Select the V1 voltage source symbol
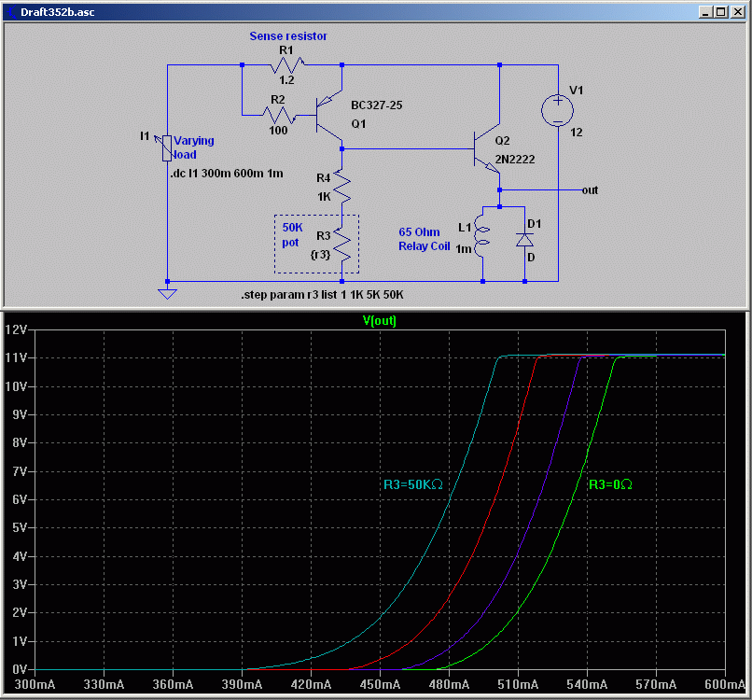 557,111
